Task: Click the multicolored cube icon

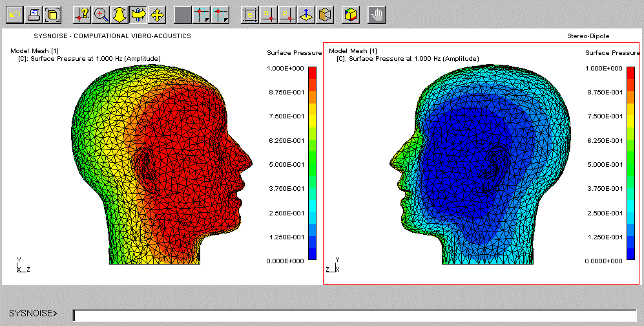Action: 349,14
